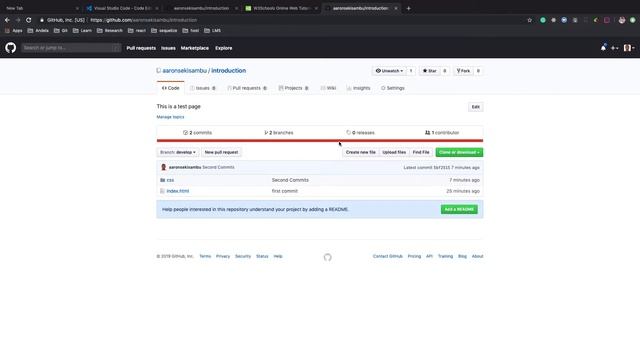The width and height of the screenshot is (640, 360).
Task: Open the Andela bookmarks folder
Action: [38, 31]
